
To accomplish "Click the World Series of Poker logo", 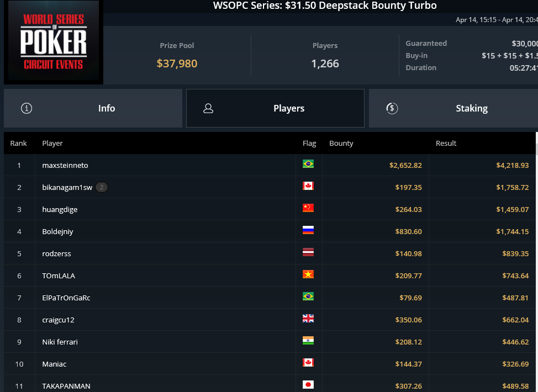I will tap(54, 42).
